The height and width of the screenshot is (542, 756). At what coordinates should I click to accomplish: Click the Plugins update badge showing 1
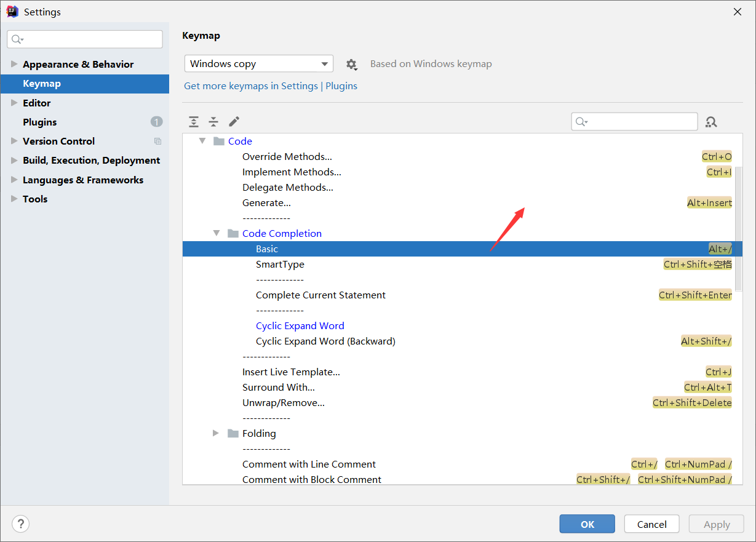(x=157, y=122)
